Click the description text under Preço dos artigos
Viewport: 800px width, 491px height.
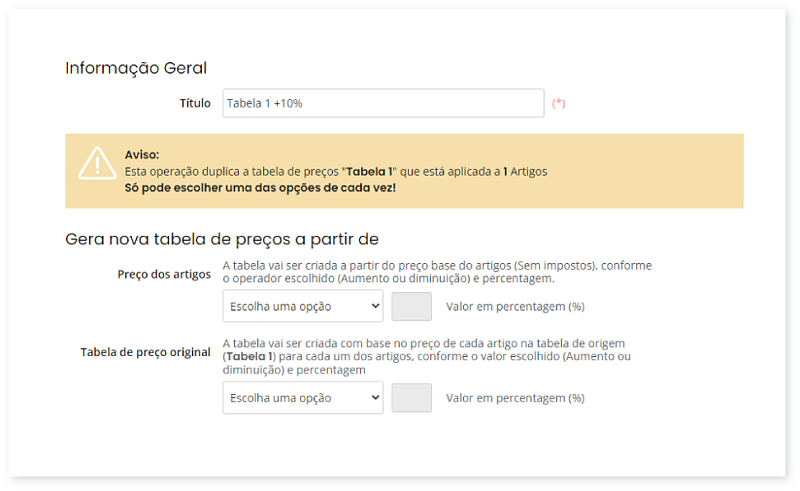click(x=437, y=272)
